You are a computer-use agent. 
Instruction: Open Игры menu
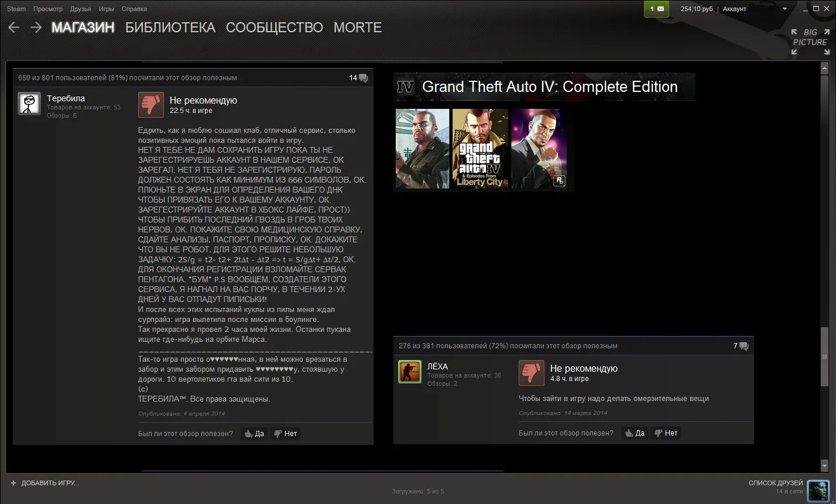107,9
